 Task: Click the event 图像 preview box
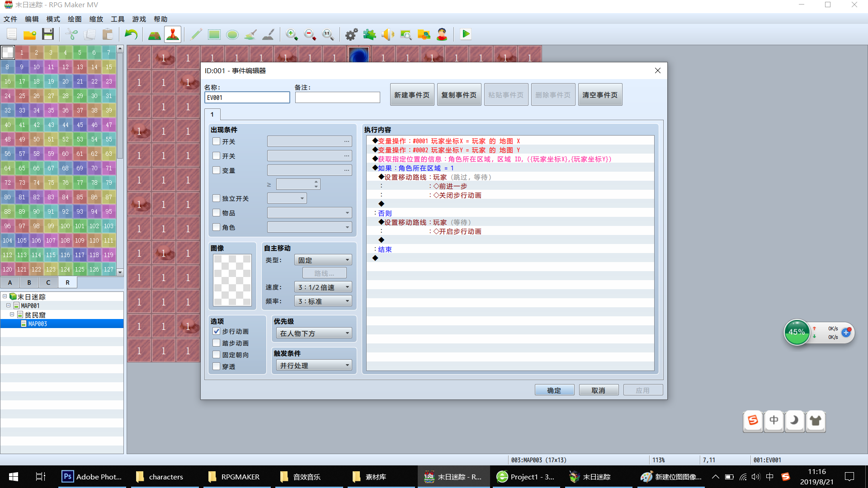click(x=232, y=280)
